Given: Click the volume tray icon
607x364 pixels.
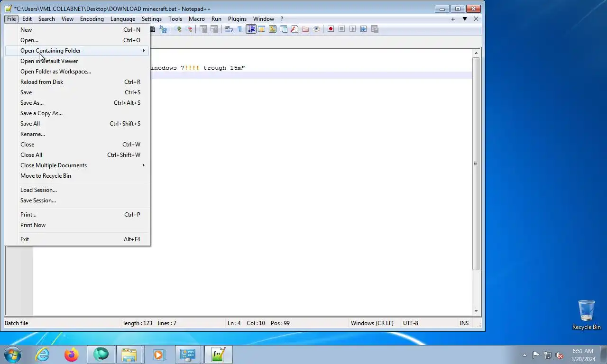Looking at the screenshot, I should pyautogui.click(x=559, y=355).
